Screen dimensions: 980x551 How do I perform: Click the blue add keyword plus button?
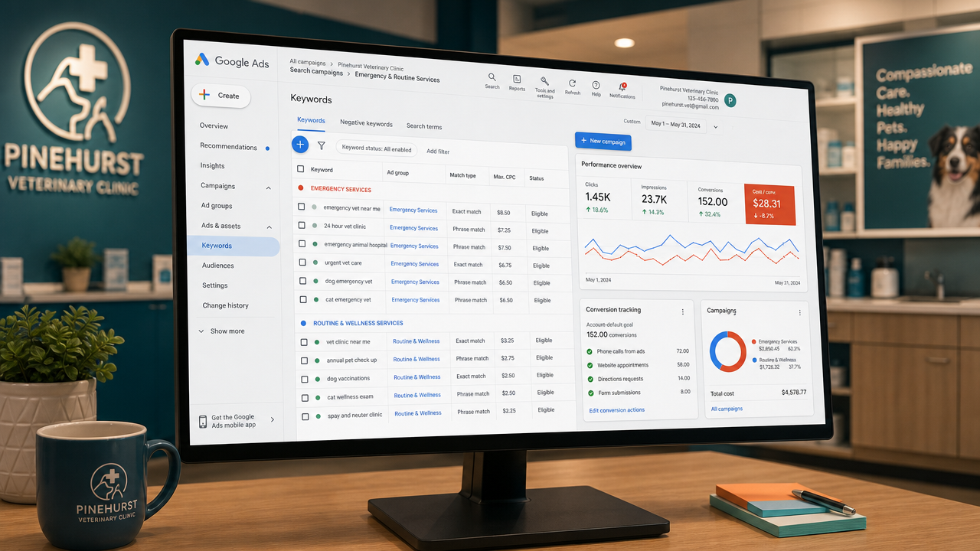click(300, 144)
